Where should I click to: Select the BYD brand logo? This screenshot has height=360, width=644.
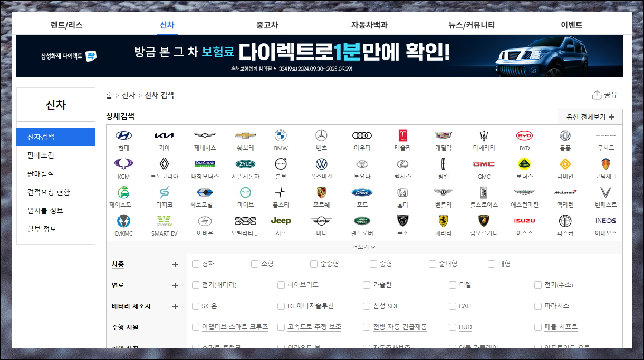[524, 135]
